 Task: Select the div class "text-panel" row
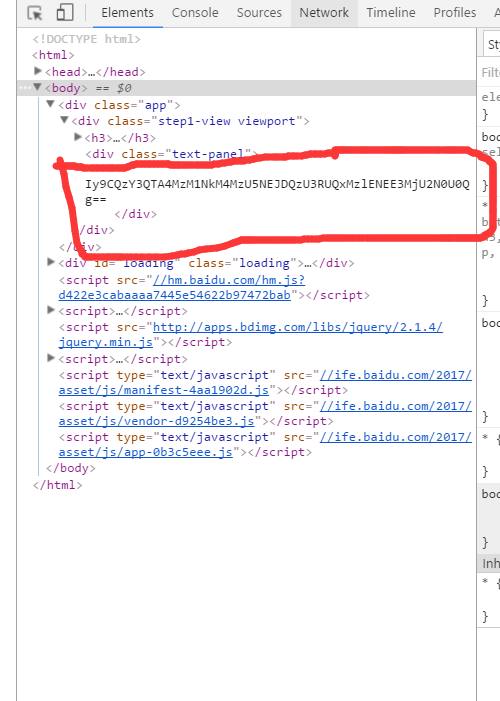(172, 154)
